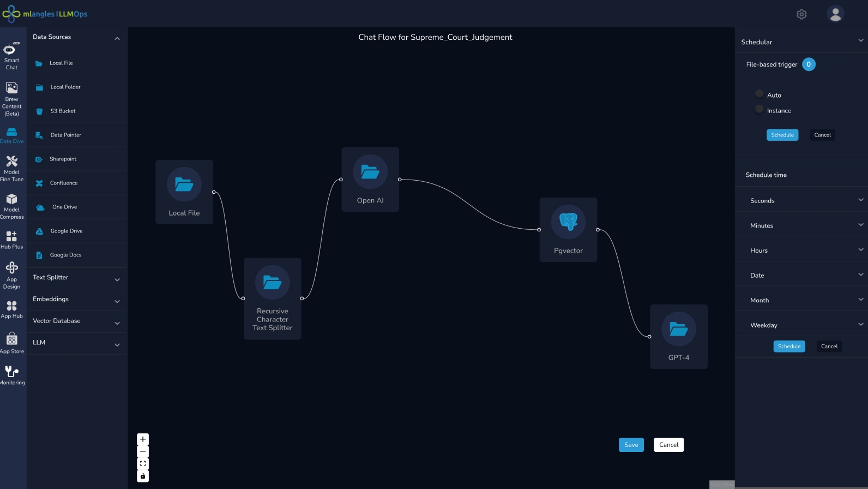Screen dimensions: 868x489
Task: Pick the Sharepoint data source
Action: [77, 159]
